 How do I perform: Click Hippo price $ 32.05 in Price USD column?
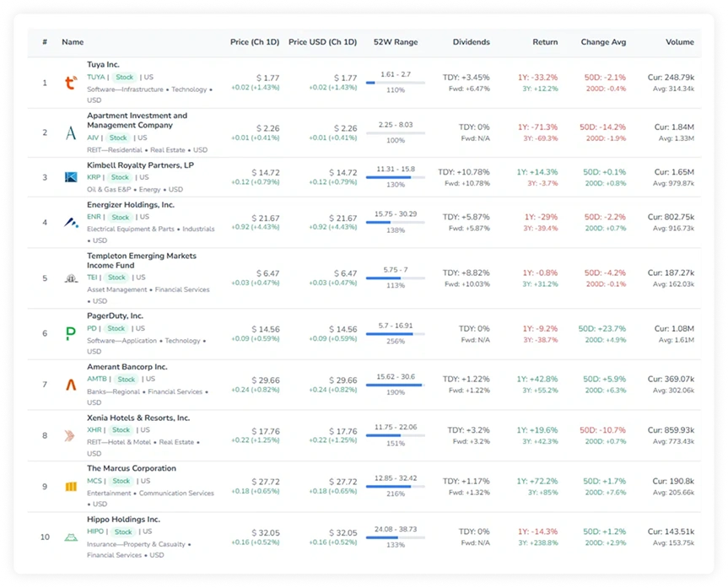pyautogui.click(x=343, y=532)
